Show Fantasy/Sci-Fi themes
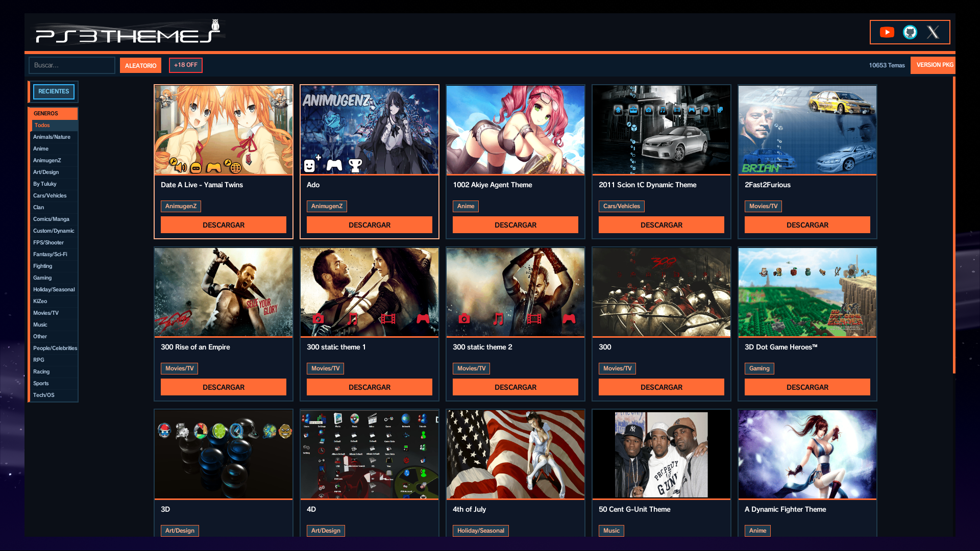 [x=54, y=255]
